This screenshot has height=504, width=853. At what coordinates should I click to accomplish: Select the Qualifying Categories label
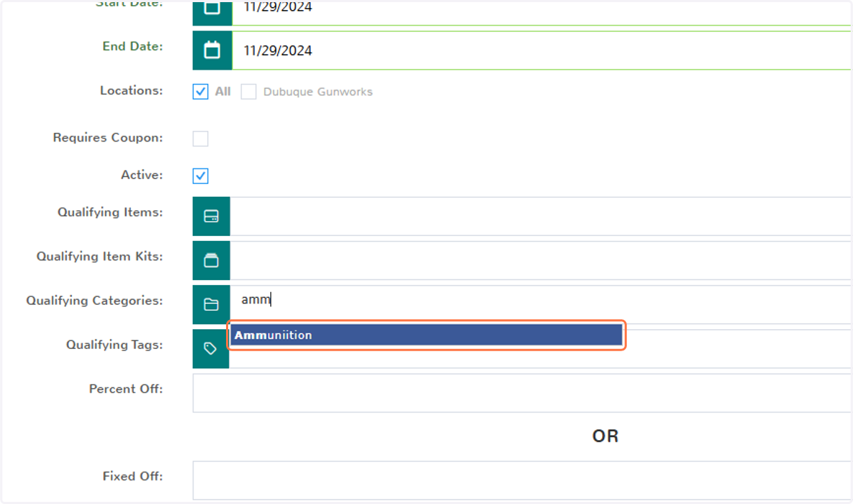click(x=95, y=300)
